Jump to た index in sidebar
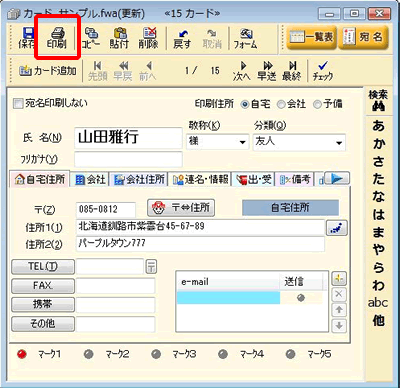 pyautogui.click(x=378, y=179)
